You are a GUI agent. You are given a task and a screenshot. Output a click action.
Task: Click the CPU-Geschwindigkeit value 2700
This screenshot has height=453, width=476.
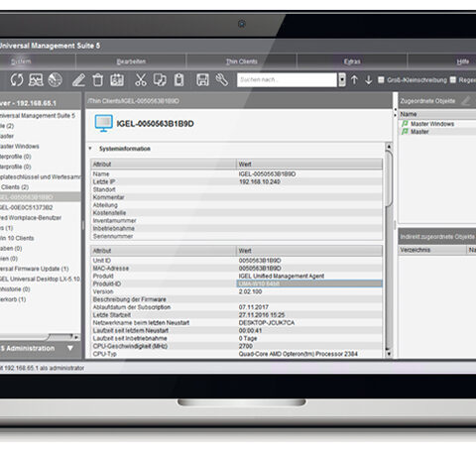point(246,346)
